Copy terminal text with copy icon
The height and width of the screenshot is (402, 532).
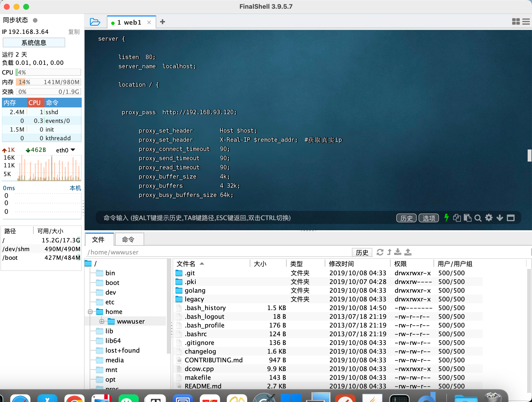point(457,218)
